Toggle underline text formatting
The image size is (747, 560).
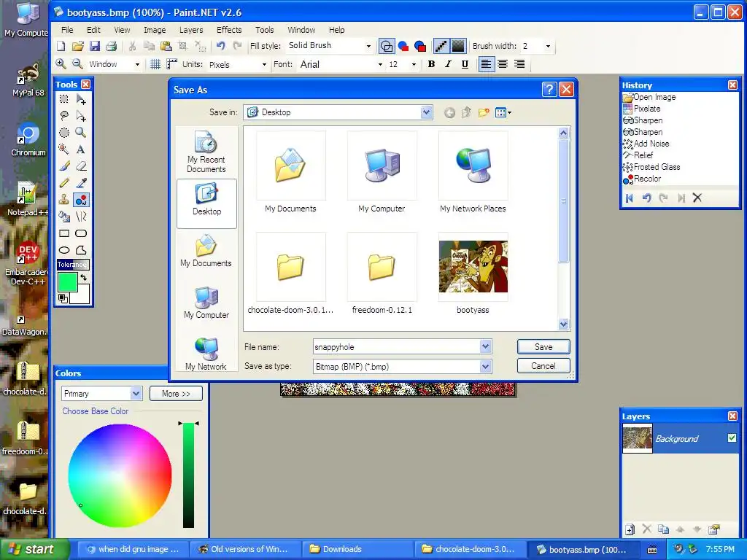(x=465, y=64)
